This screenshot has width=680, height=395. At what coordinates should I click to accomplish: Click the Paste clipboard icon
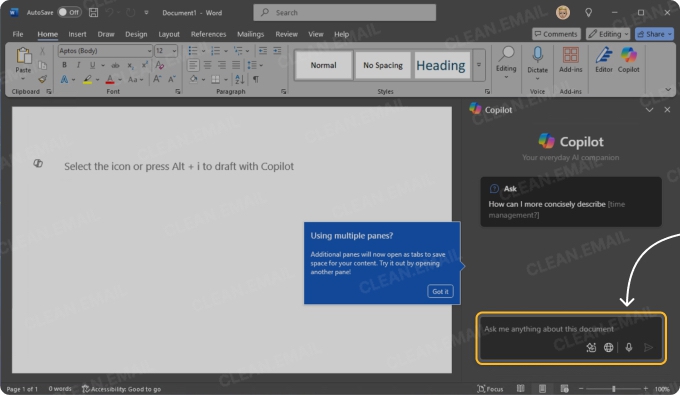coord(23,56)
